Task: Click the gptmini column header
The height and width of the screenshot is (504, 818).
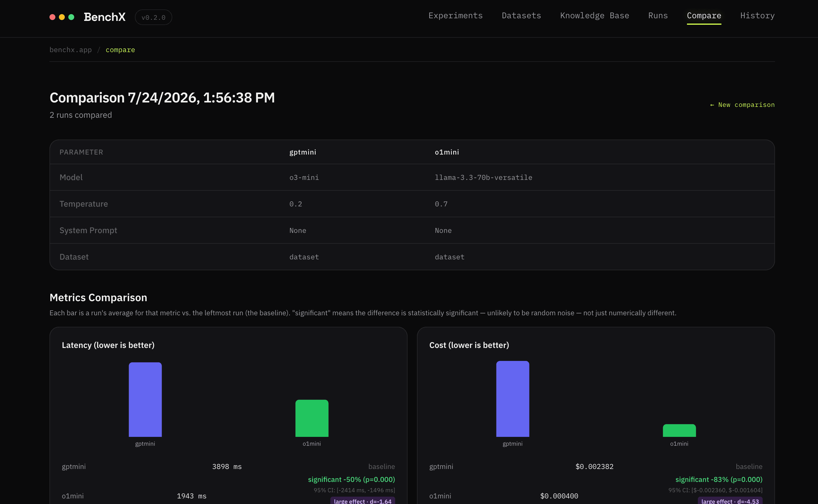Action: (303, 152)
